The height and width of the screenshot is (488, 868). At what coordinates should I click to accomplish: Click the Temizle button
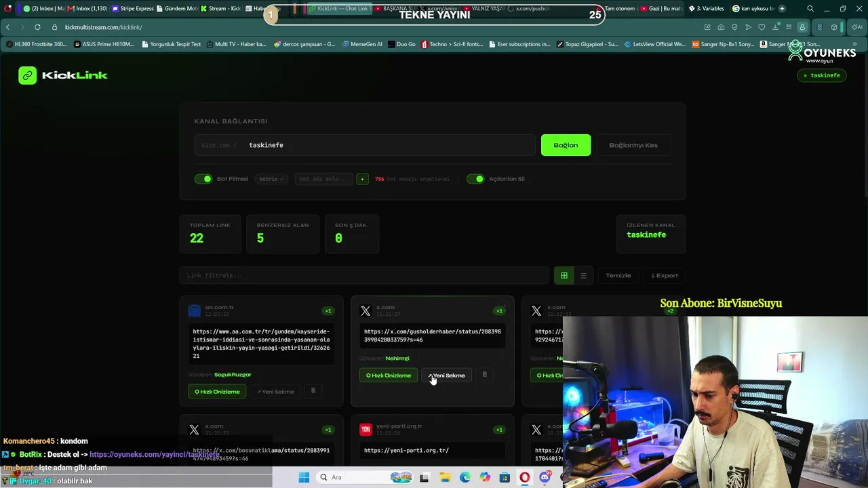618,275
